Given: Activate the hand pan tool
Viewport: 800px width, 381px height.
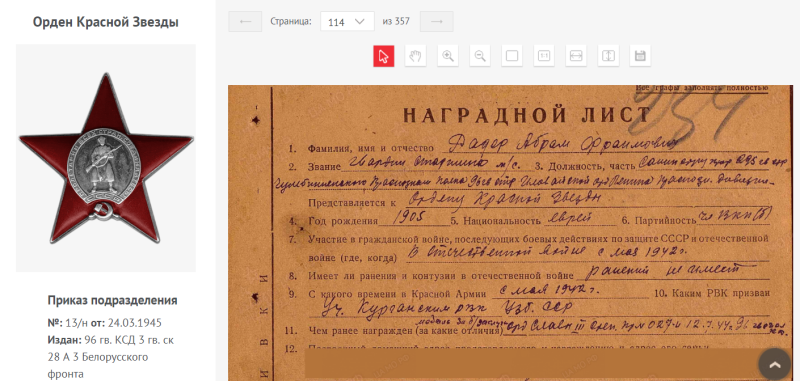Looking at the screenshot, I should point(416,56).
